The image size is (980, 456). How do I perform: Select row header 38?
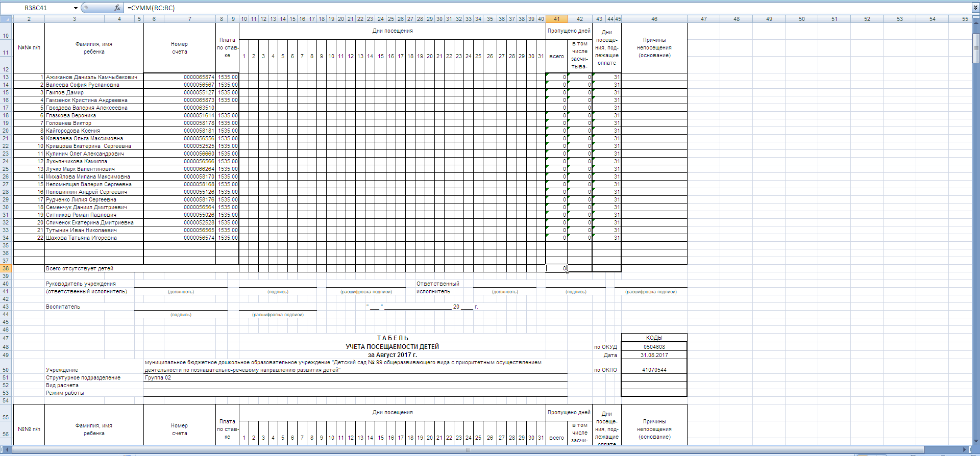[x=6, y=268]
